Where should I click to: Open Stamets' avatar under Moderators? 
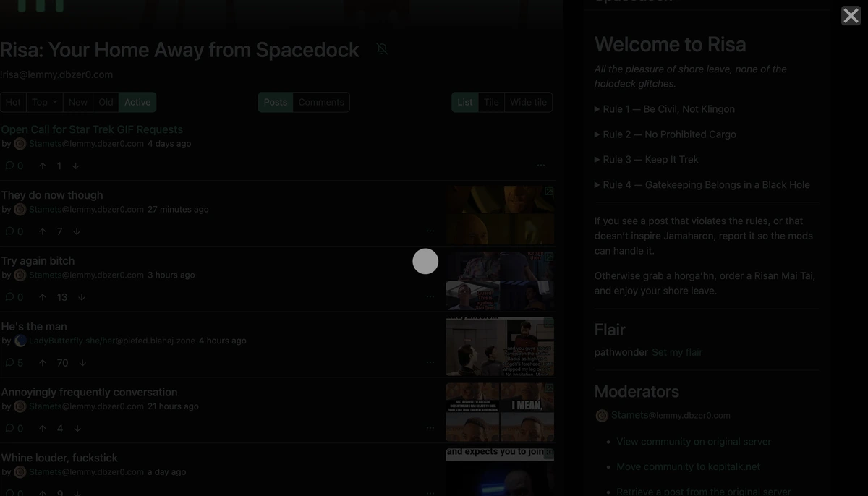click(601, 415)
